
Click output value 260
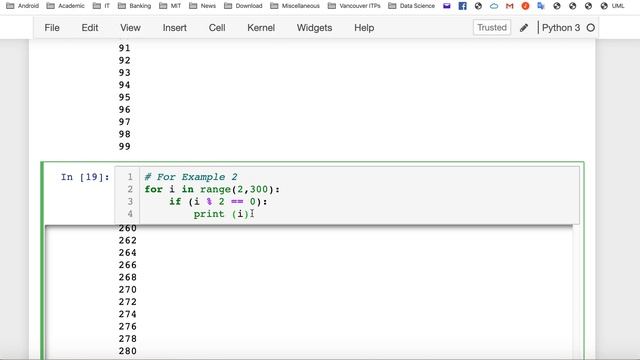tap(128, 229)
